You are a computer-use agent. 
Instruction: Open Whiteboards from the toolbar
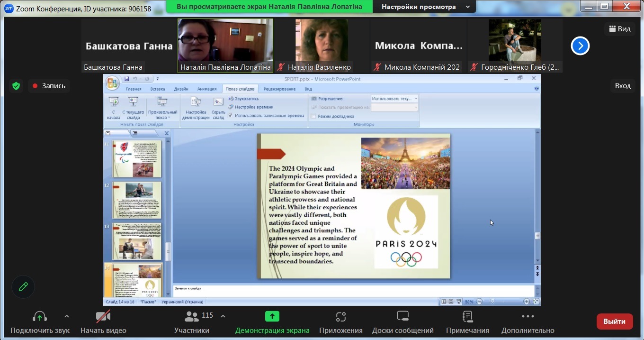[x=402, y=316]
